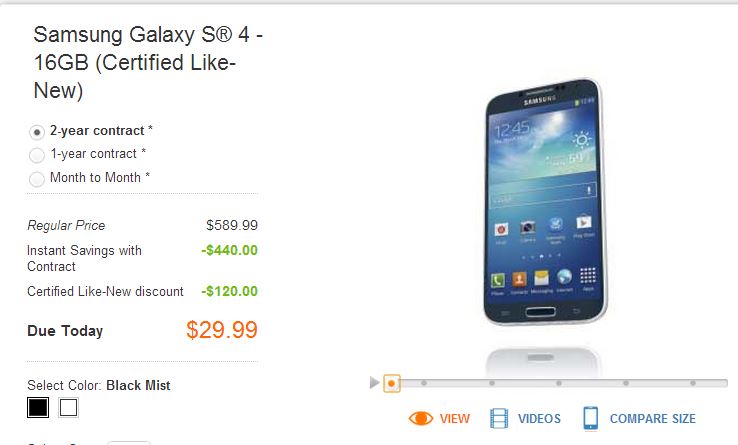Pick the white color swatch
The width and height of the screenshot is (738, 445).
coord(68,407)
